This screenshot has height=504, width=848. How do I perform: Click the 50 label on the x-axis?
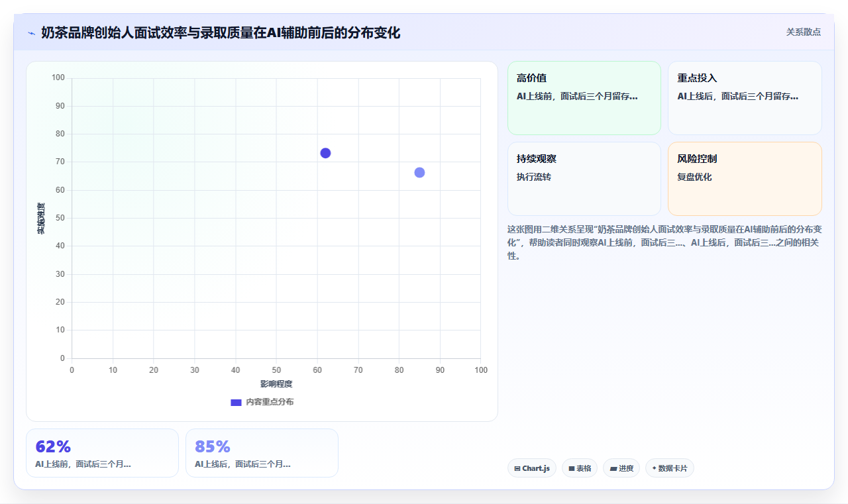pyautogui.click(x=276, y=370)
